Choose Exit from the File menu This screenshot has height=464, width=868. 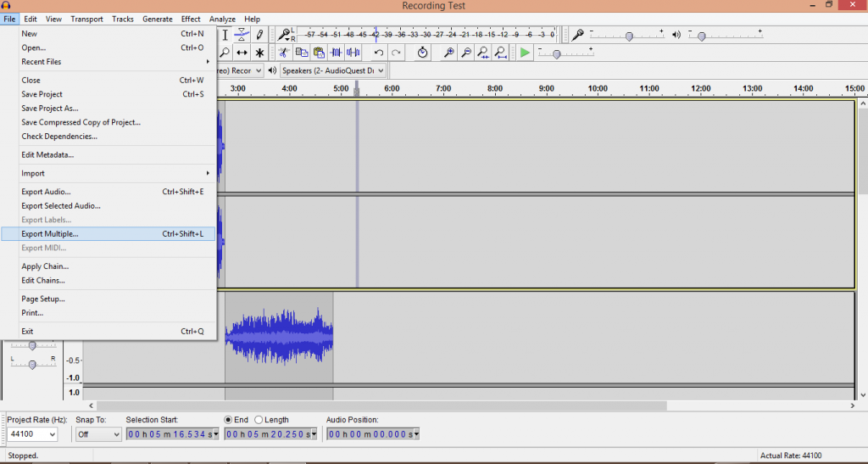108,331
